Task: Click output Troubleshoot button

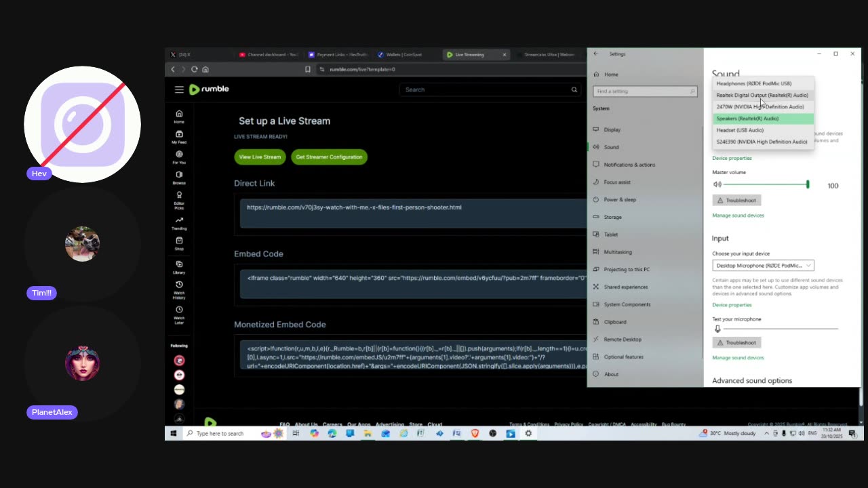Action: 736,201
